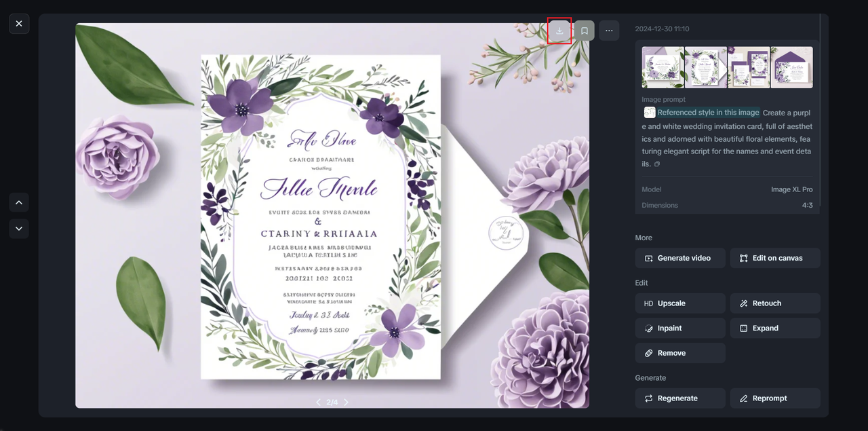Click the 4:3 dimensions value
868x431 pixels.
pyautogui.click(x=807, y=205)
